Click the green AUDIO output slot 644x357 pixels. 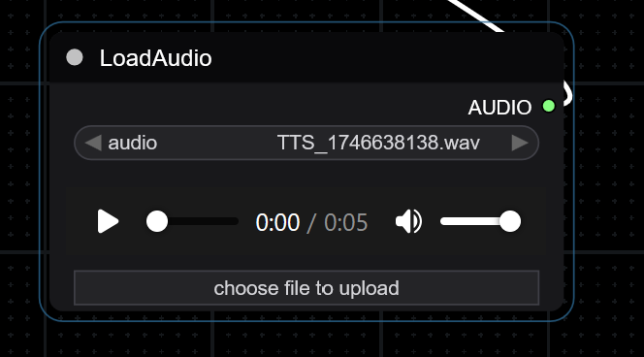point(549,106)
